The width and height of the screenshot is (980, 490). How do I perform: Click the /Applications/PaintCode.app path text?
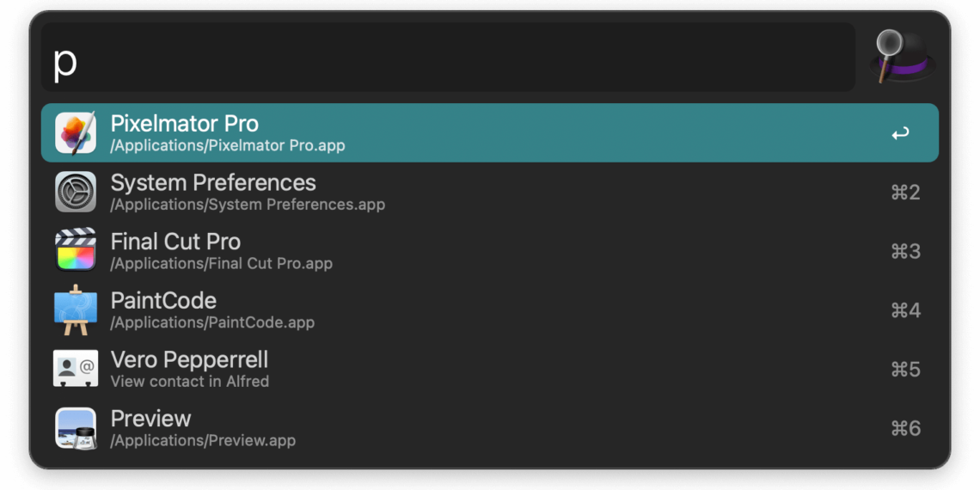point(212,322)
